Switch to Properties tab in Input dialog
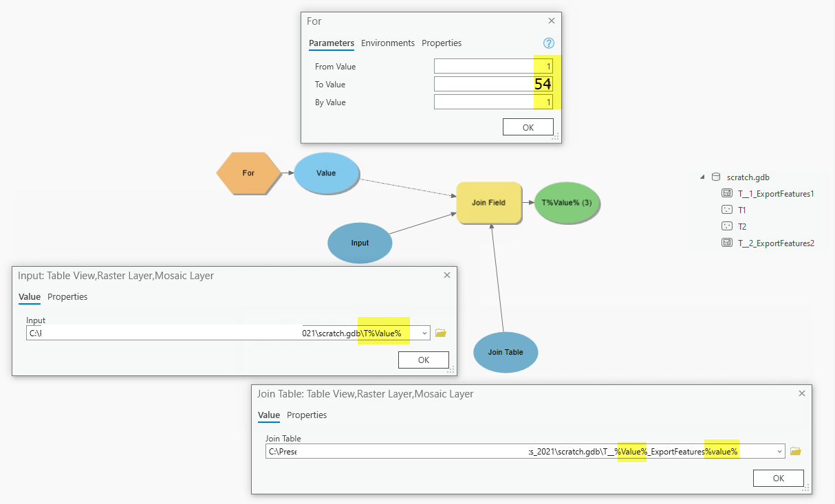 pyautogui.click(x=67, y=296)
